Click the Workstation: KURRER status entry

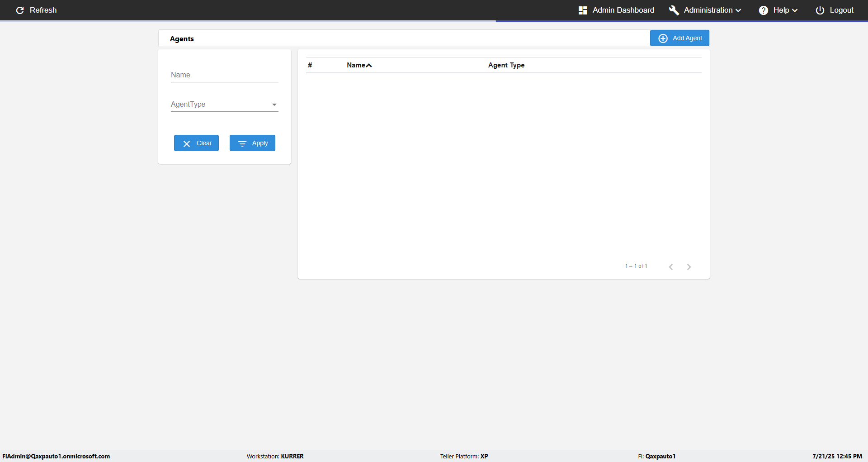point(275,456)
